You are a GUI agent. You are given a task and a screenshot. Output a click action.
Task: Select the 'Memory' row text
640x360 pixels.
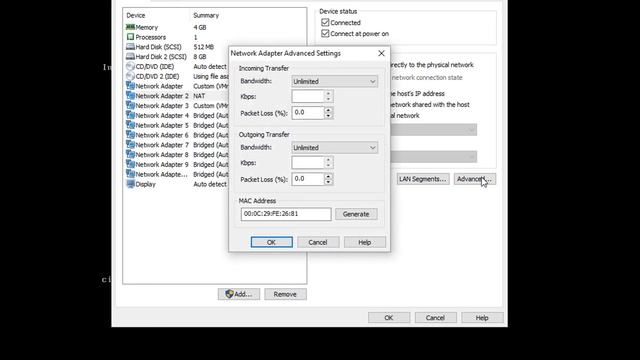147,27
